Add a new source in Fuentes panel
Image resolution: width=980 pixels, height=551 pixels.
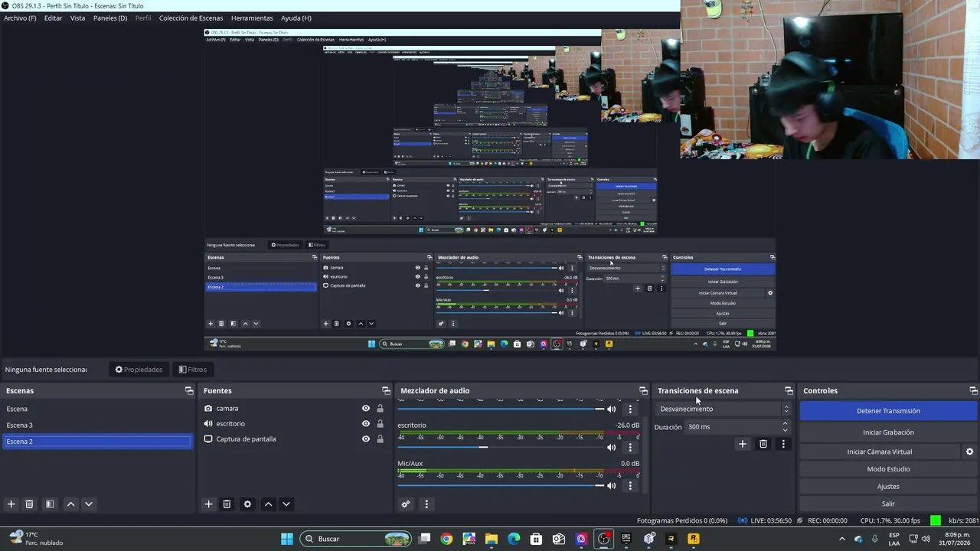pos(208,504)
